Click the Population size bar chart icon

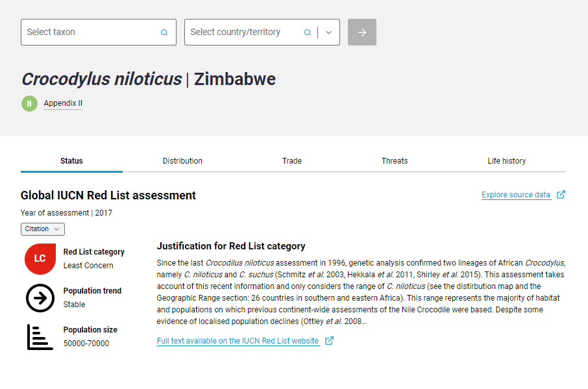pyautogui.click(x=40, y=337)
